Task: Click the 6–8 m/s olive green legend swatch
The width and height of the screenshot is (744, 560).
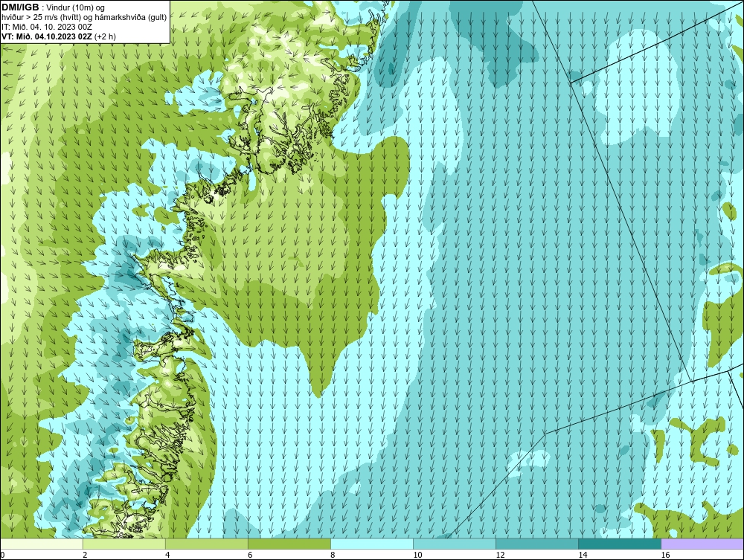Action: point(289,544)
